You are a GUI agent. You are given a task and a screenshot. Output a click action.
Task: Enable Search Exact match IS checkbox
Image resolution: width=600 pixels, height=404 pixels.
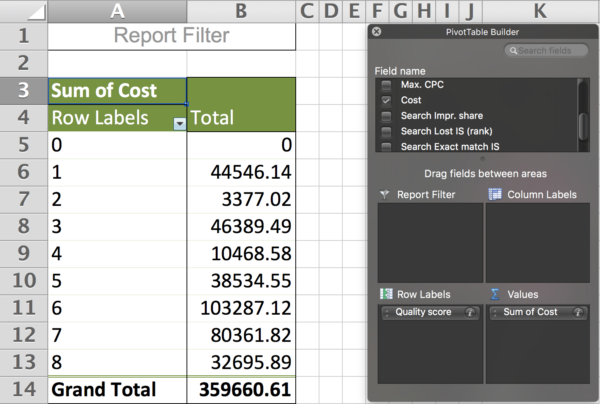pos(386,147)
